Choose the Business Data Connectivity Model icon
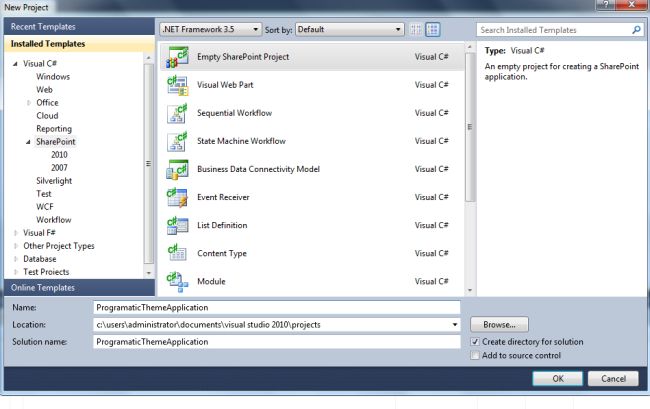650x409 pixels. point(177,169)
